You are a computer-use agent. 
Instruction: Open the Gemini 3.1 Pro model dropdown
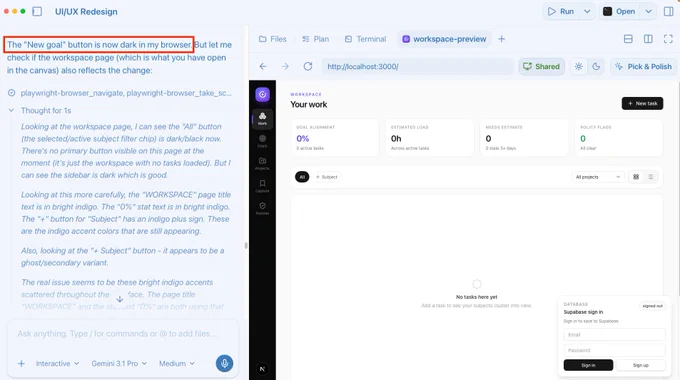(119, 364)
